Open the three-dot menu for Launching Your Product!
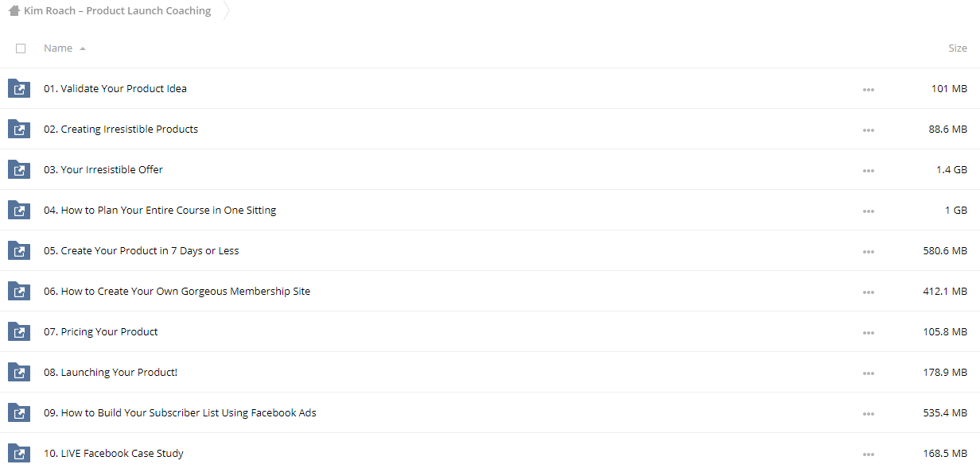980x472 pixels. pyautogui.click(x=869, y=373)
